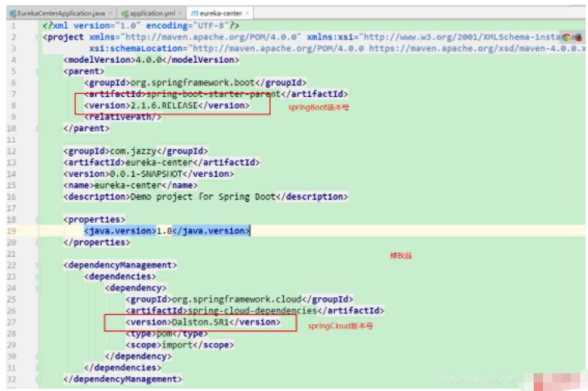The image size is (588, 391).
Task: Click the org.springframework.boot groupId value
Action: 192,82
